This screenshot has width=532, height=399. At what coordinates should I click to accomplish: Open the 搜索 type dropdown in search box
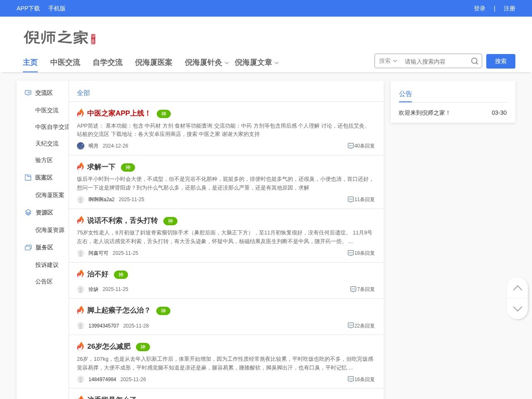tap(388, 61)
